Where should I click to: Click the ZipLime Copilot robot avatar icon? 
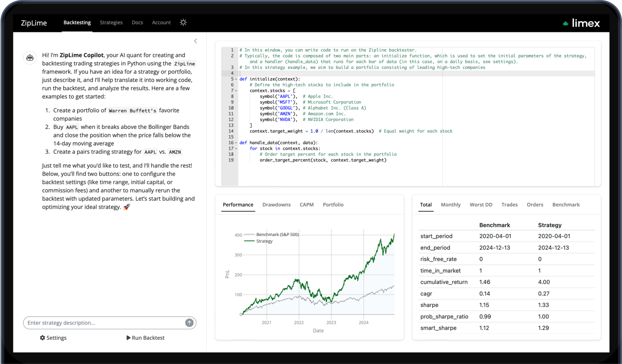[30, 58]
